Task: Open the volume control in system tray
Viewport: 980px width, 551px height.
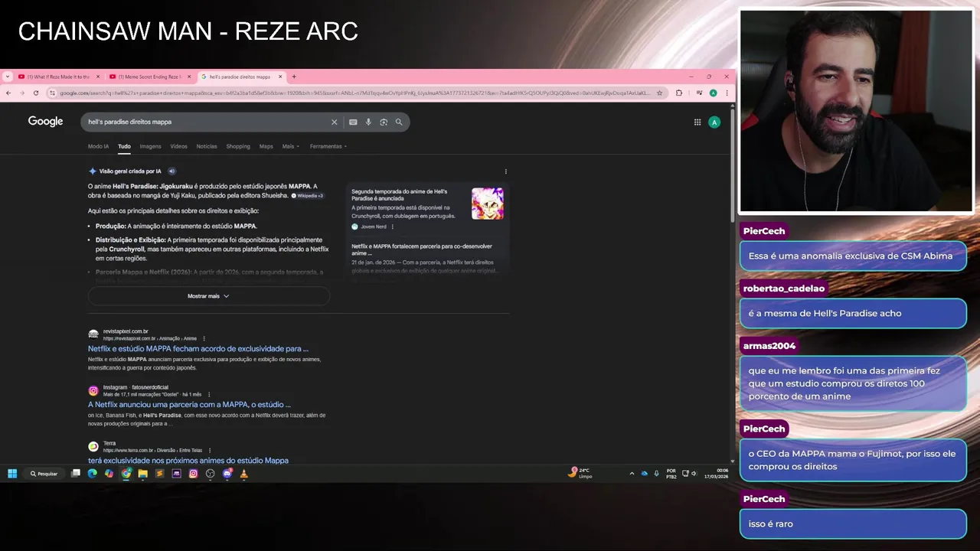Action: 694,474
